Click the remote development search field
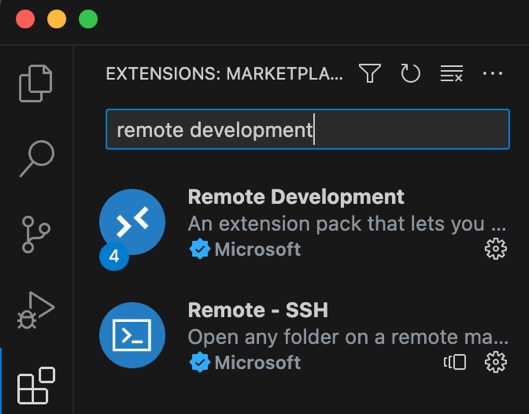This screenshot has height=414, width=529. 308,129
